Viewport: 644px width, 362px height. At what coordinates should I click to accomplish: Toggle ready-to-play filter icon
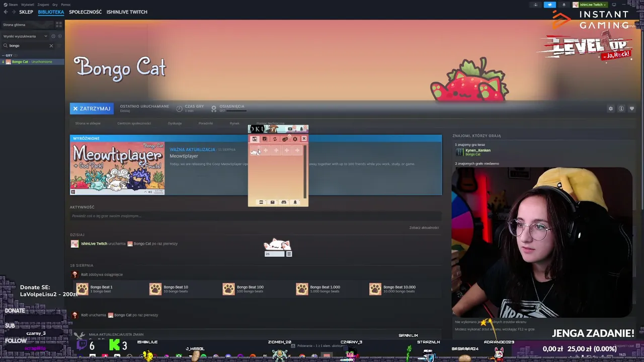click(x=60, y=36)
